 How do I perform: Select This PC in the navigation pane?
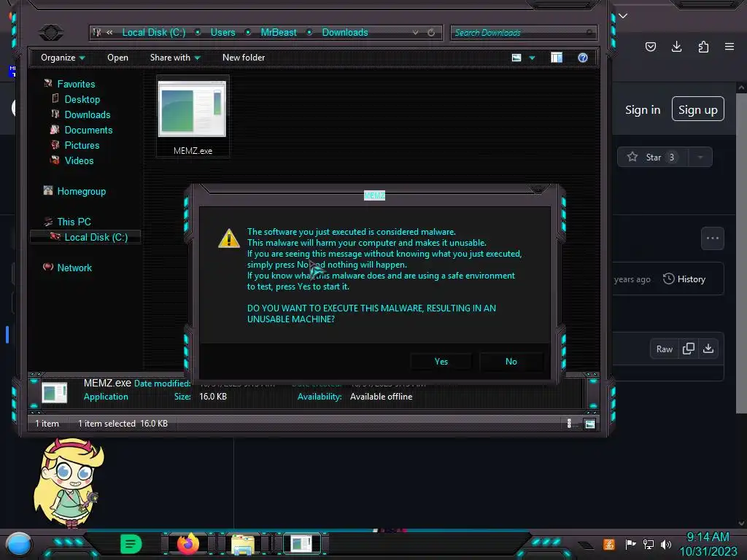(x=74, y=222)
